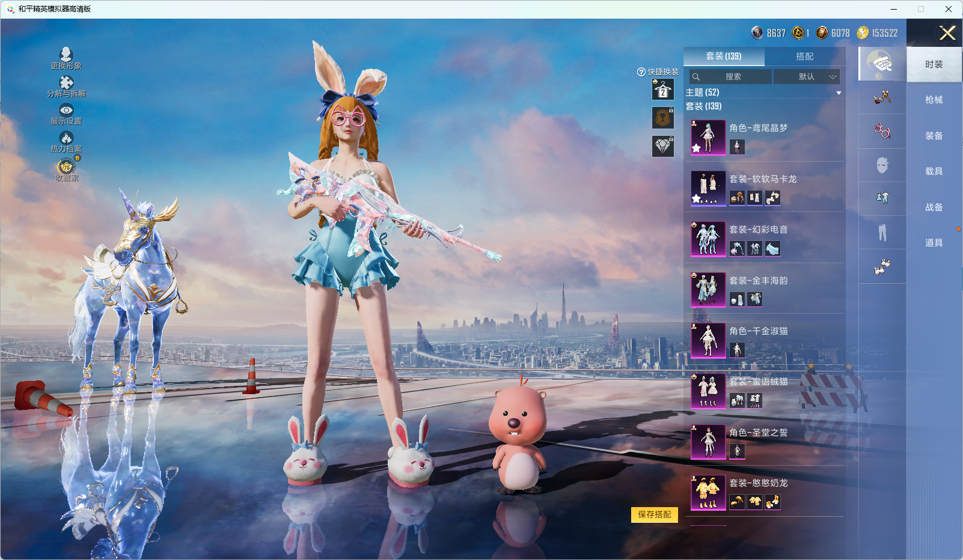Click the locked trophy outfit slot
Screen dimensions: 963x560
click(x=662, y=118)
